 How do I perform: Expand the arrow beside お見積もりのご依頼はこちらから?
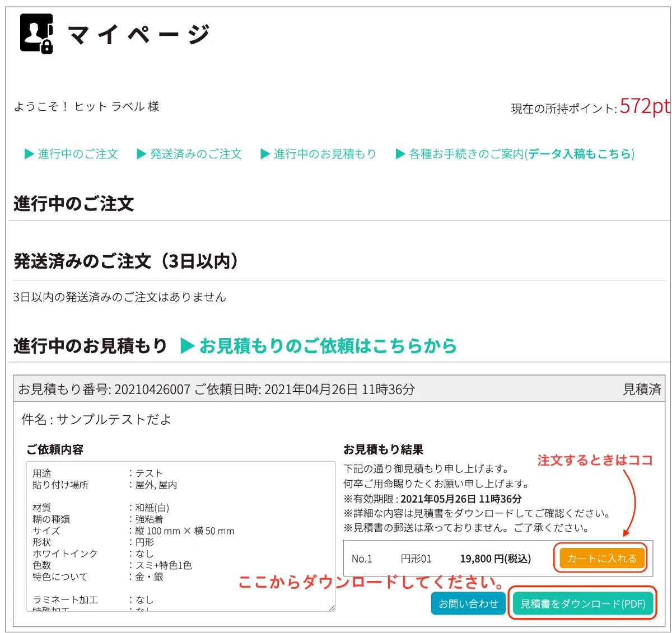click(x=187, y=346)
